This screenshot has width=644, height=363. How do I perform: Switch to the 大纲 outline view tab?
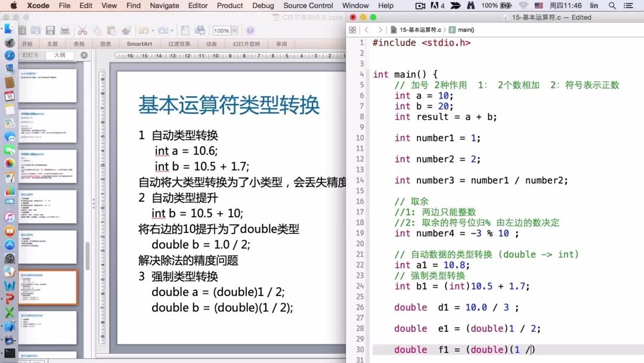coord(60,54)
